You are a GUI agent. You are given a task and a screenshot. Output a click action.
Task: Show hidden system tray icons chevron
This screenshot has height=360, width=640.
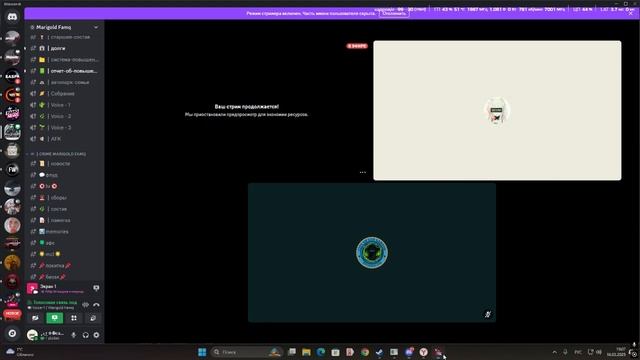(x=554, y=352)
